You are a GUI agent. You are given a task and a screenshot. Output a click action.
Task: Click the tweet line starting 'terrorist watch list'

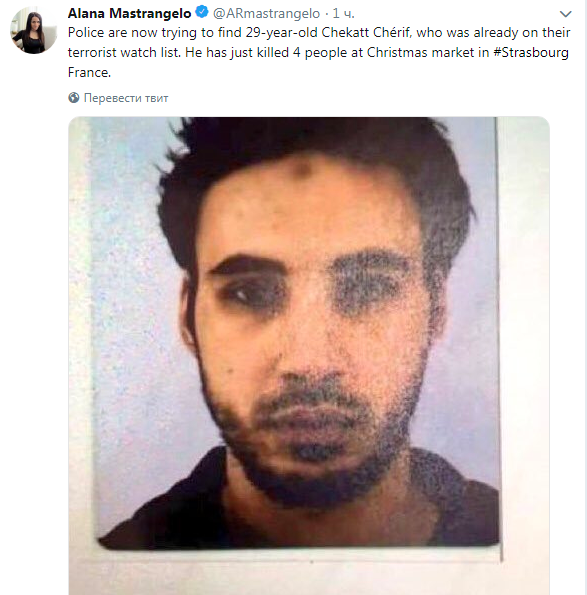318,52
